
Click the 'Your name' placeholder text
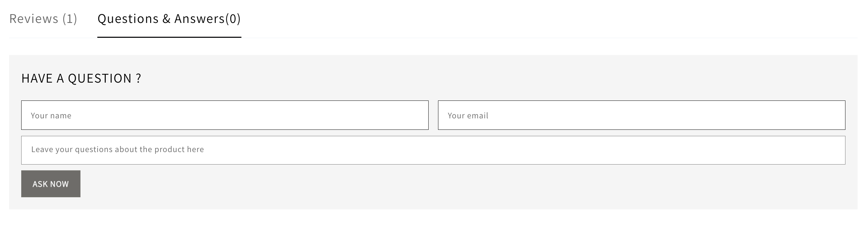coord(51,116)
